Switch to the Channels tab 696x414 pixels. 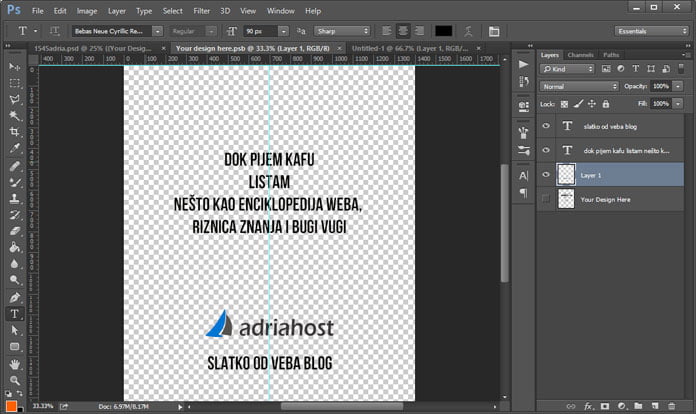tap(580, 55)
